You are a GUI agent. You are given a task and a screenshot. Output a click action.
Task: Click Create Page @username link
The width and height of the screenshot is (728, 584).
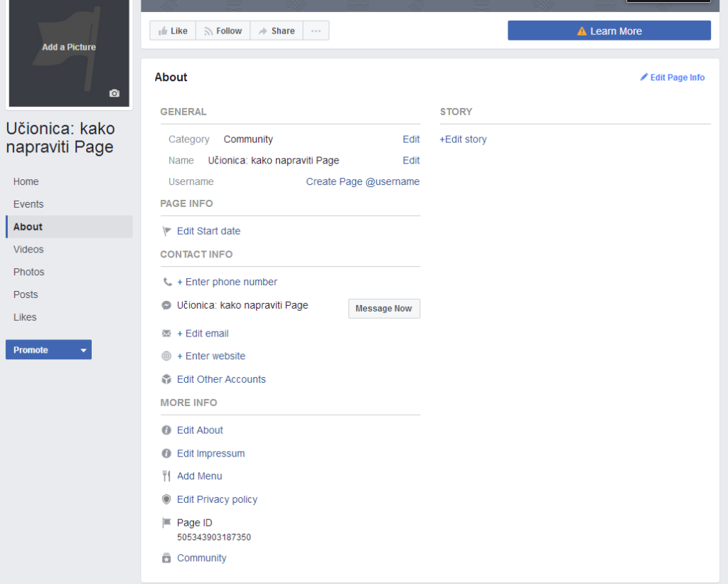click(x=363, y=181)
